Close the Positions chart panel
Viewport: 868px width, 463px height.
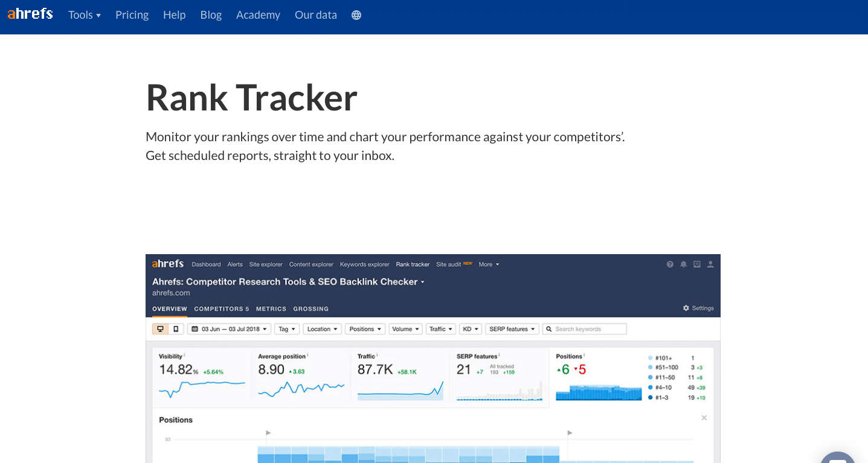point(704,418)
